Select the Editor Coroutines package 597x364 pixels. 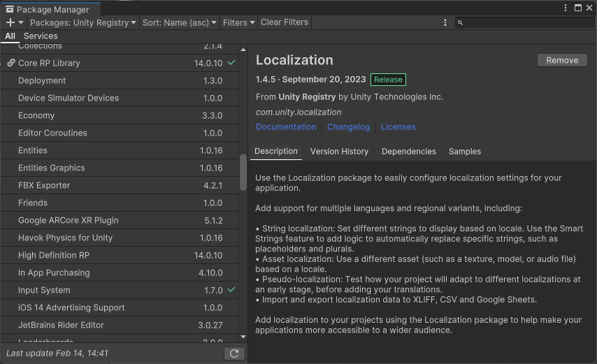120,133
